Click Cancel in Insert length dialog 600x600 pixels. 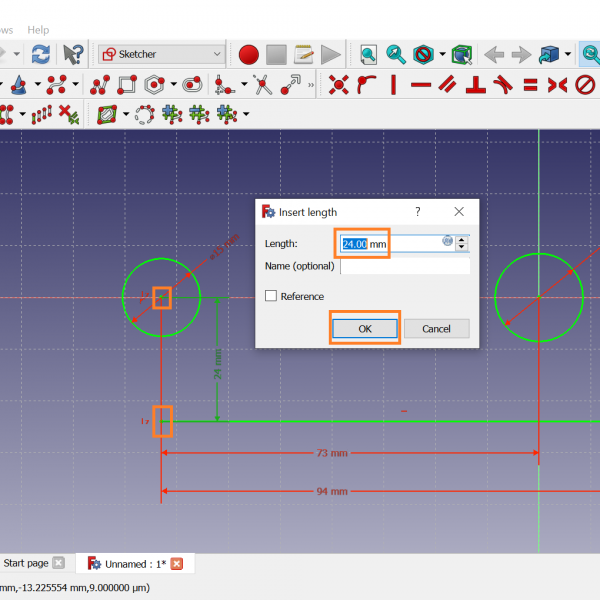436,328
